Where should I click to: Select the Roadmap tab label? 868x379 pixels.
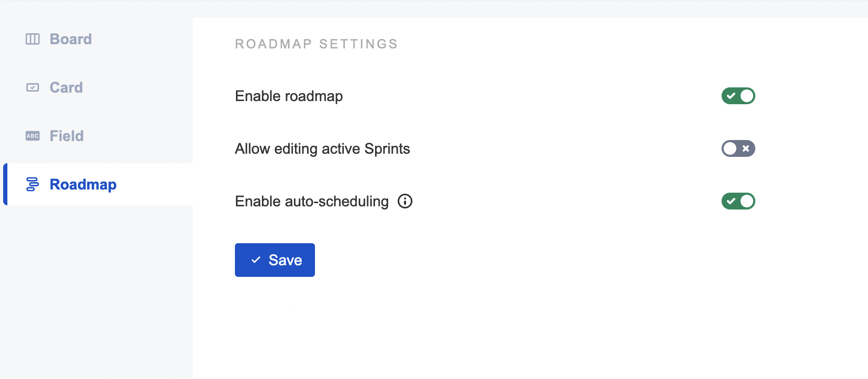pos(83,184)
